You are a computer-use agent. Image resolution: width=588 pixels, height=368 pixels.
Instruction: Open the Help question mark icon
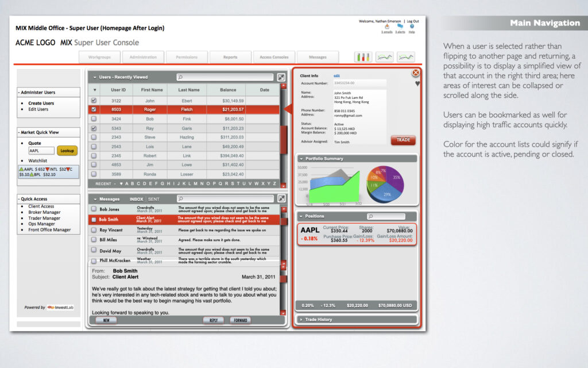point(412,26)
